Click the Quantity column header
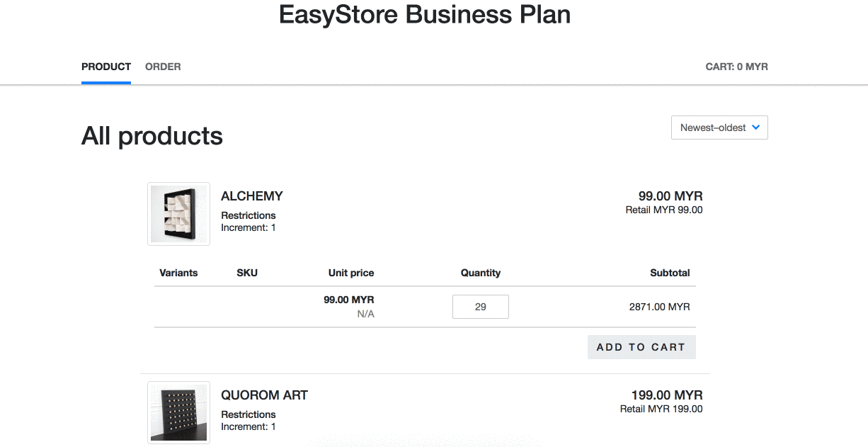 pyautogui.click(x=481, y=273)
